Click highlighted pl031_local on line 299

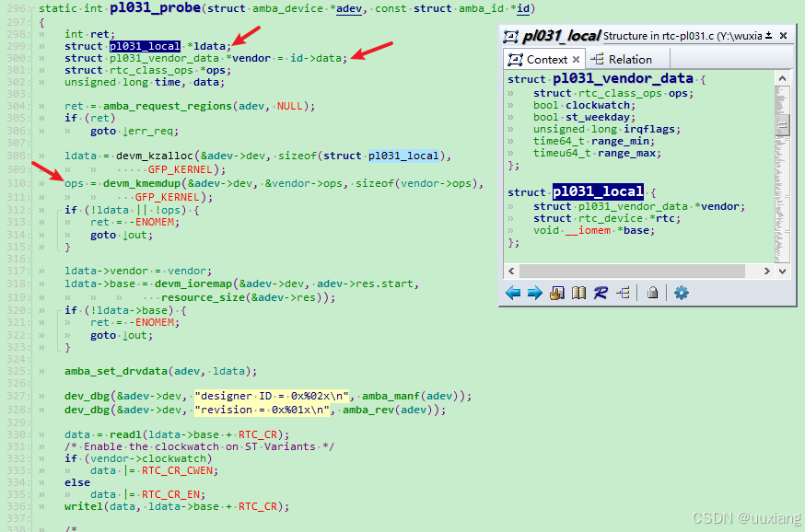coord(145,46)
